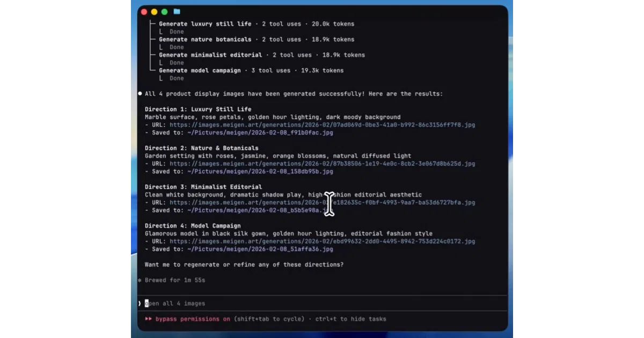Open saved file path 2026-02-08_51affa36.jpg
Screen dimensions: 644x338
coord(260,249)
